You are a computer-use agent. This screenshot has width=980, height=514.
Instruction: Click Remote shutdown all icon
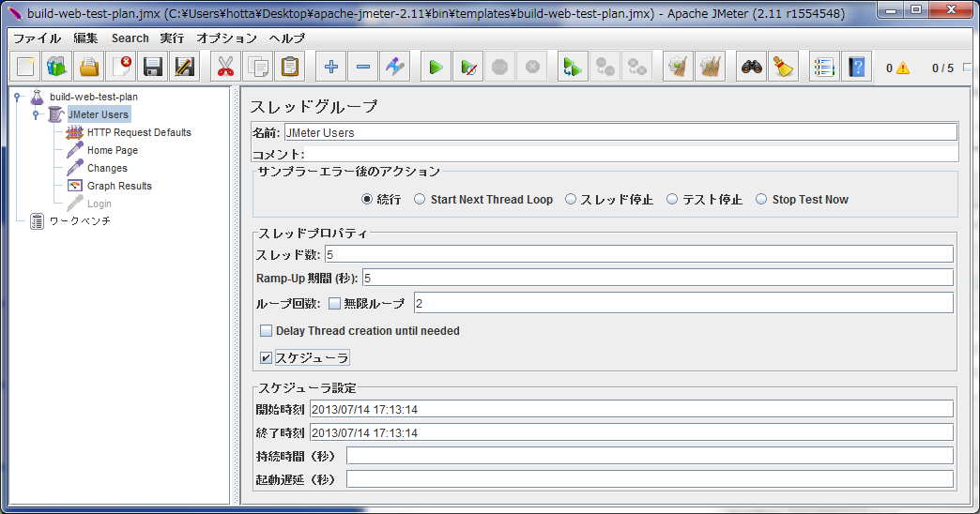[x=636, y=67]
